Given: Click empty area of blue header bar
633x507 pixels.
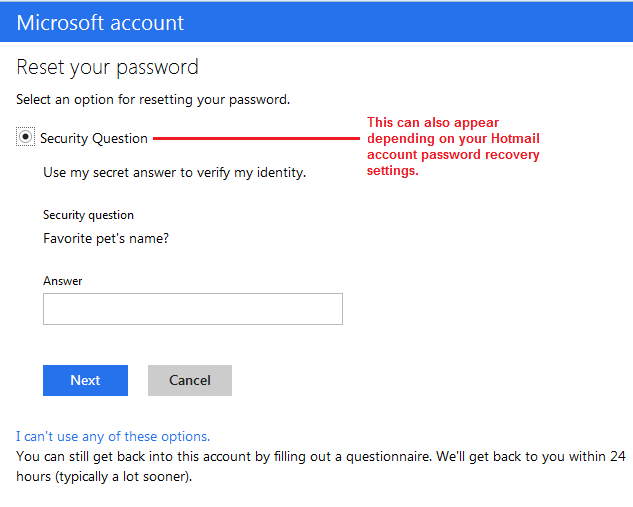Looking at the screenshot, I should click(x=404, y=22).
